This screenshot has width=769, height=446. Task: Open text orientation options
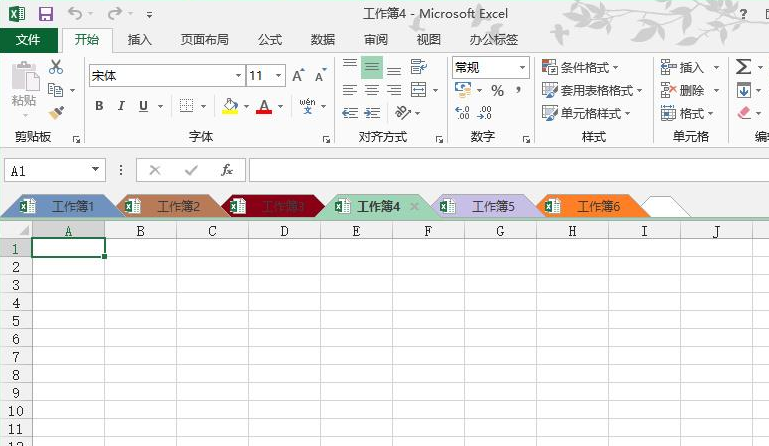403,113
